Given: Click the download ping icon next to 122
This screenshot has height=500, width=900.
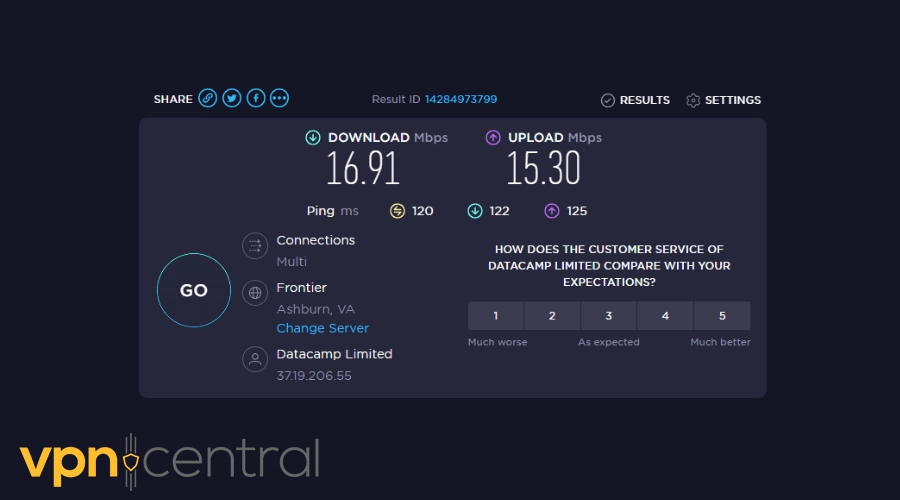Looking at the screenshot, I should click(x=475, y=211).
